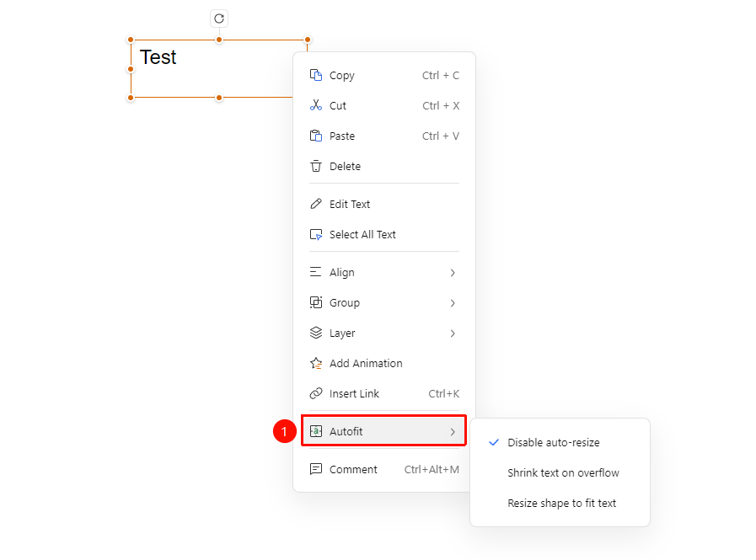Click the Layer stack icon
Screen dimensions: 756x560
click(316, 333)
